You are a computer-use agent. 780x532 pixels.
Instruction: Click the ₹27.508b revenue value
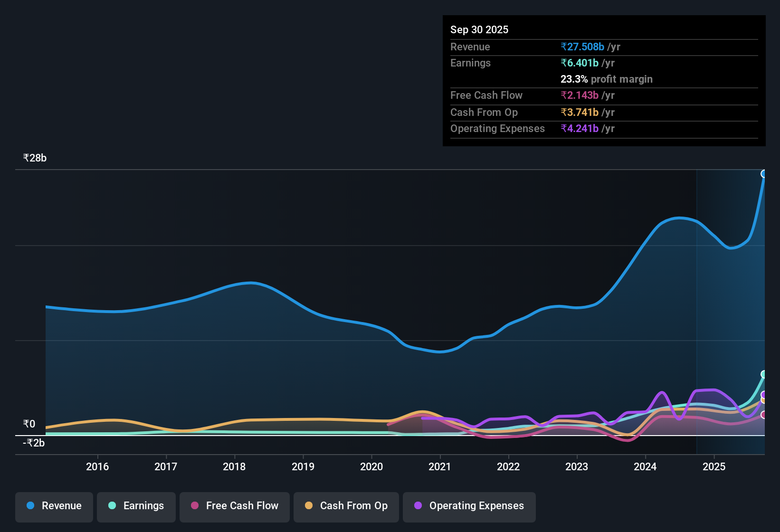(582, 47)
